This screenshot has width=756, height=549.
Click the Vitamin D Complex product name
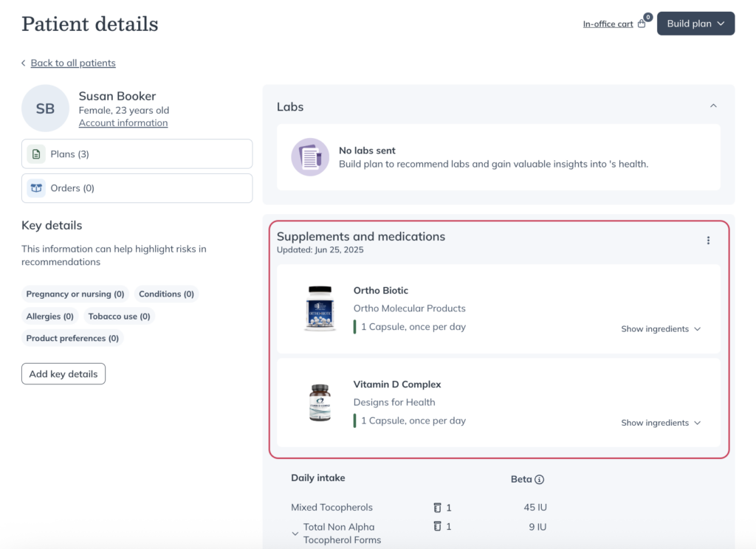(397, 384)
